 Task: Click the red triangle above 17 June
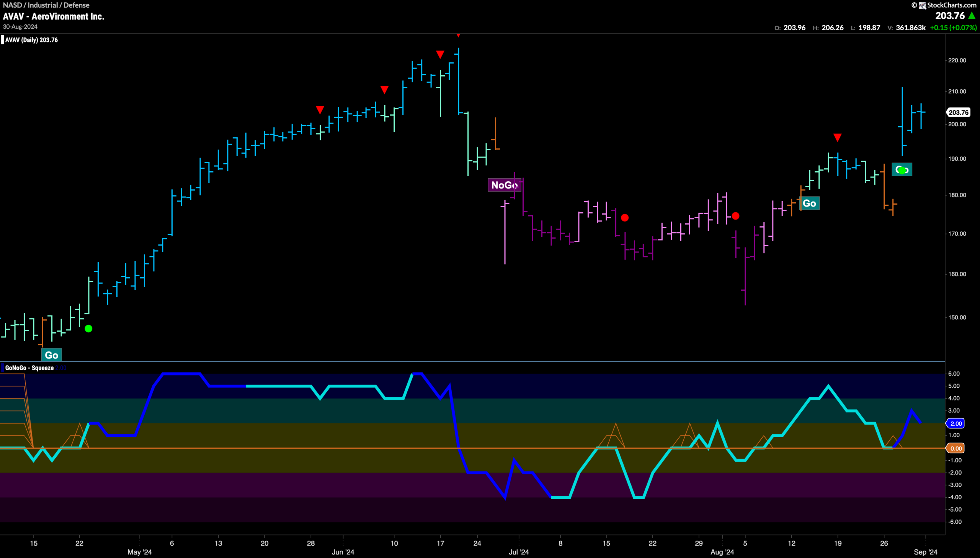[440, 54]
